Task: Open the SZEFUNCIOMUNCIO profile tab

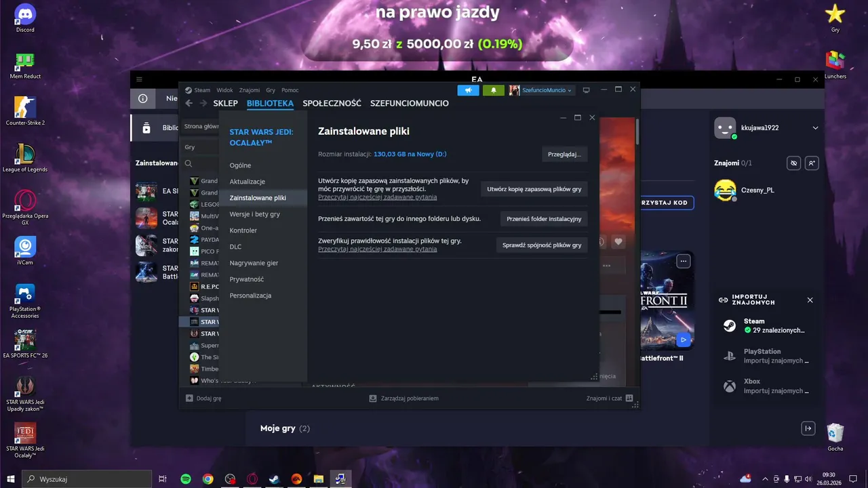Action: [410, 104]
